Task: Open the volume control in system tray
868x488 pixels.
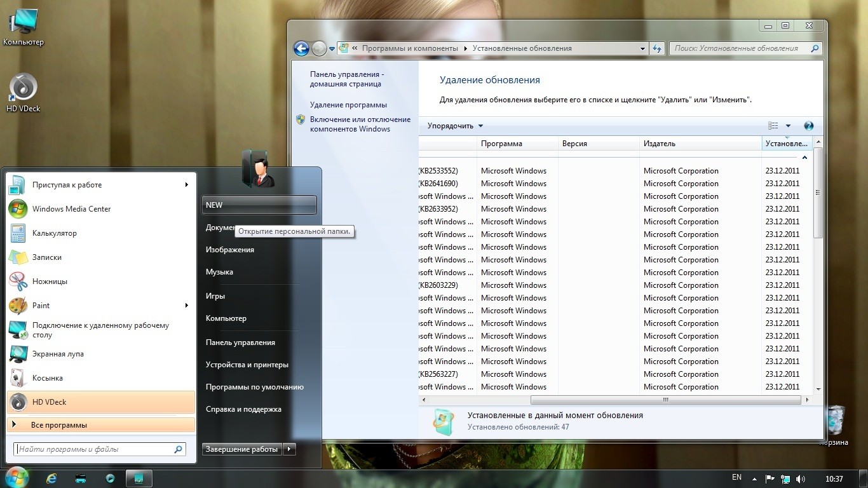Action: click(801, 478)
